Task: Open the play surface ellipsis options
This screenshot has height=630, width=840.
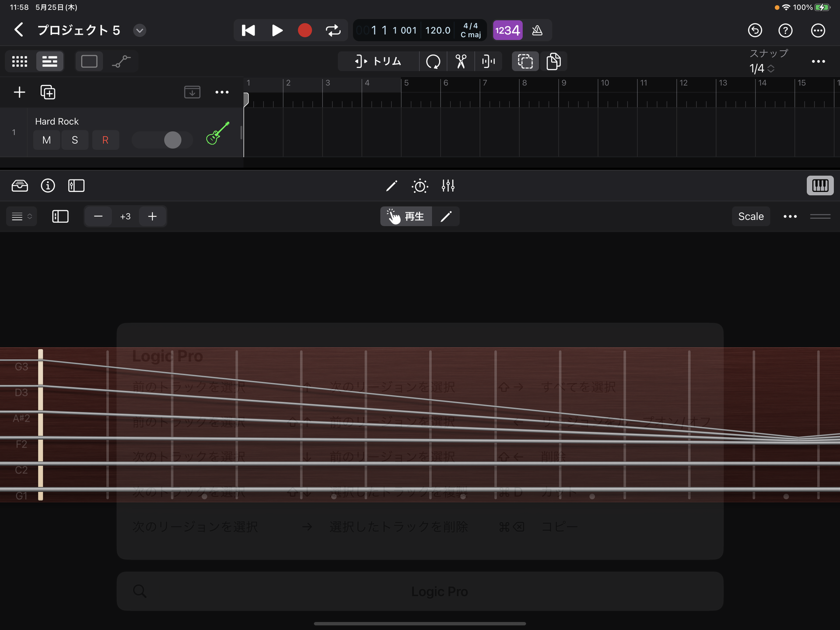Action: click(790, 216)
